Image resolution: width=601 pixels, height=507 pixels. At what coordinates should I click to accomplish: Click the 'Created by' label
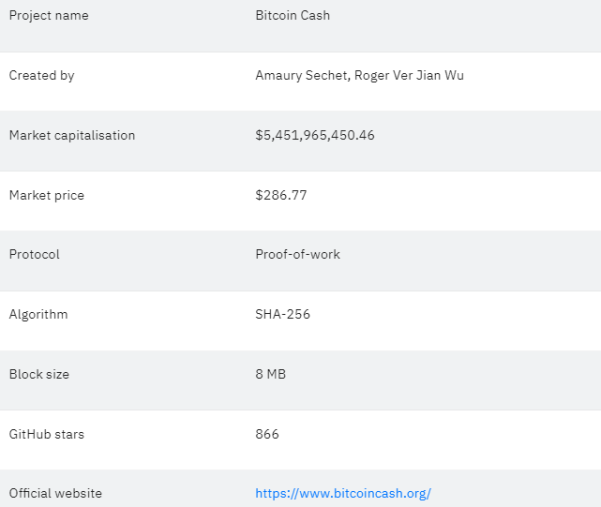[42, 75]
